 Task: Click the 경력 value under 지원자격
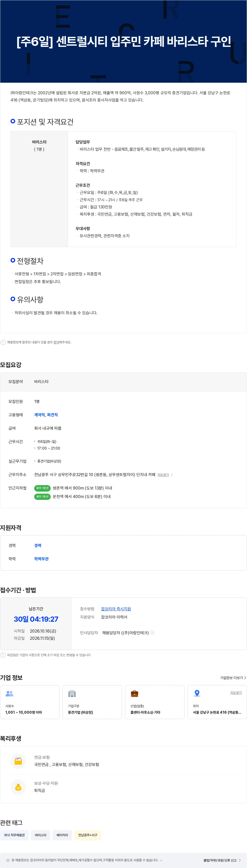pos(38,545)
